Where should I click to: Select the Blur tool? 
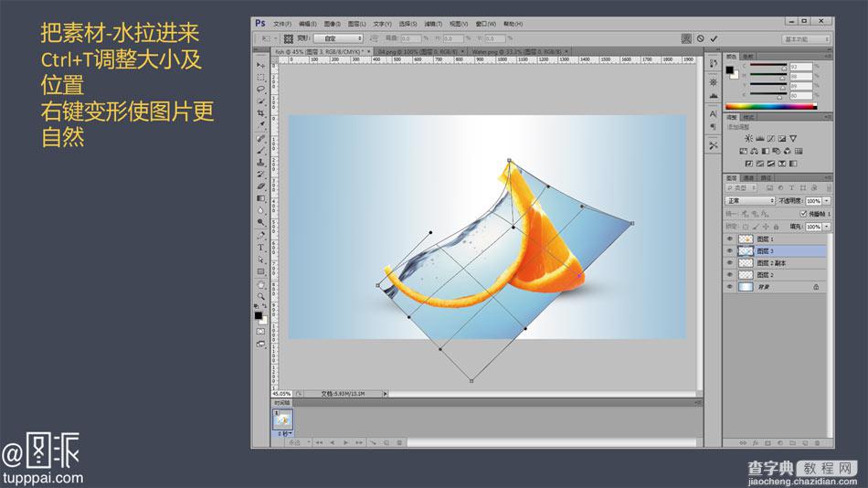point(260,210)
